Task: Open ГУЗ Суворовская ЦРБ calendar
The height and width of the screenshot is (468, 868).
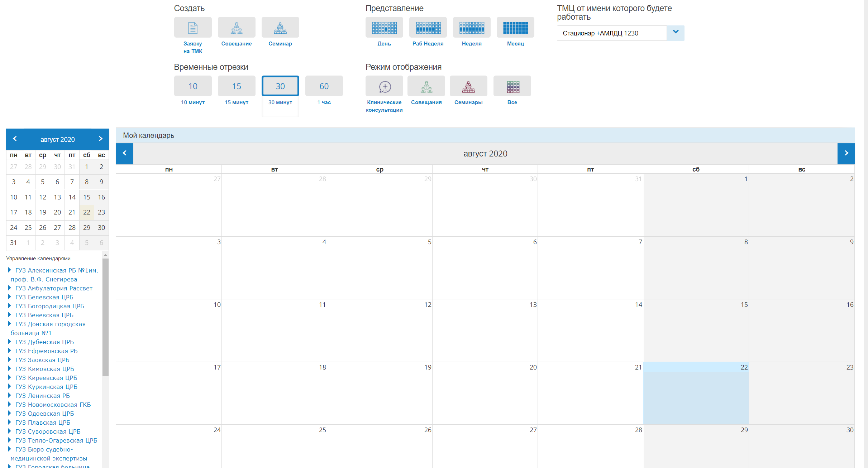Action: 48,431
